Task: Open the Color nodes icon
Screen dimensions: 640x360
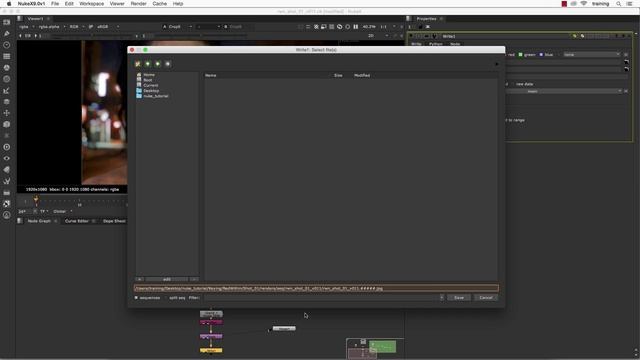Action: coord(7,68)
